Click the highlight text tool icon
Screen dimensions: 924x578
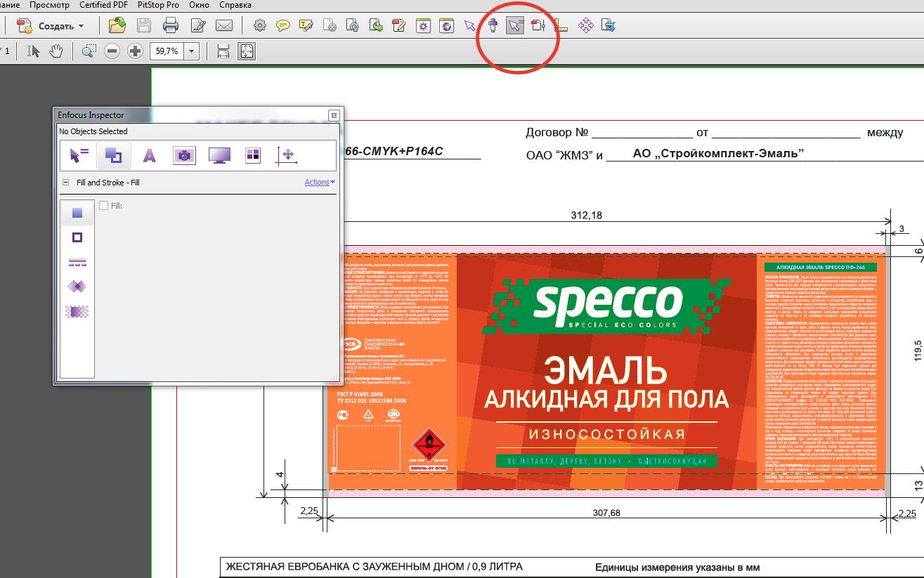click(x=306, y=26)
